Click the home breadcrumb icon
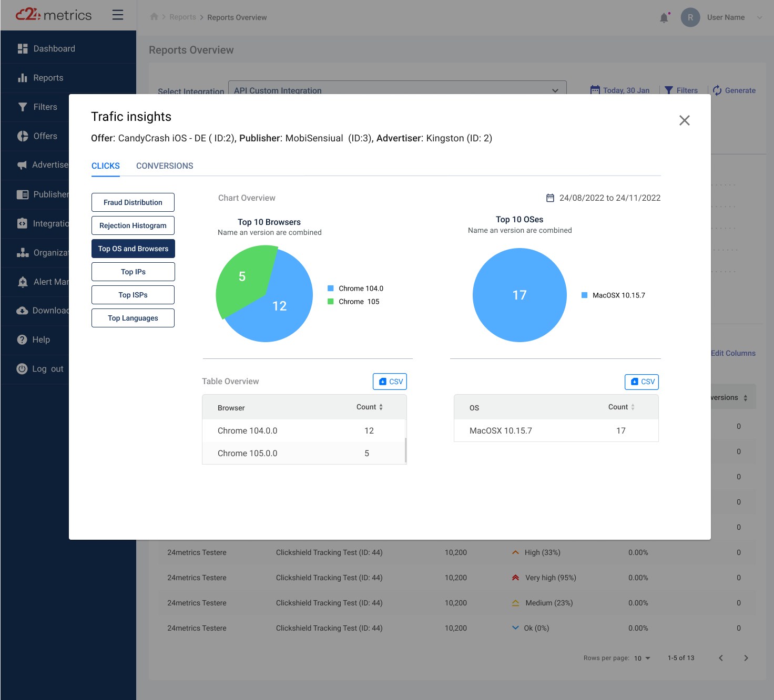Image resolution: width=774 pixels, height=700 pixels. 154,17
